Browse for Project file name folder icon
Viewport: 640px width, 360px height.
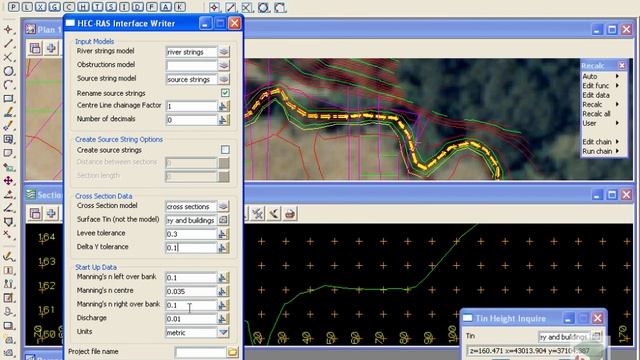(x=232, y=352)
